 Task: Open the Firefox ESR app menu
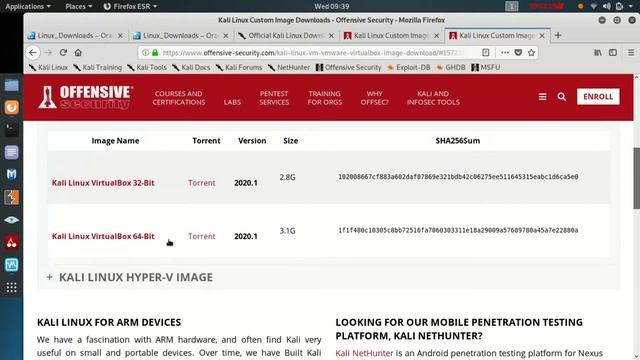tap(130, 6)
